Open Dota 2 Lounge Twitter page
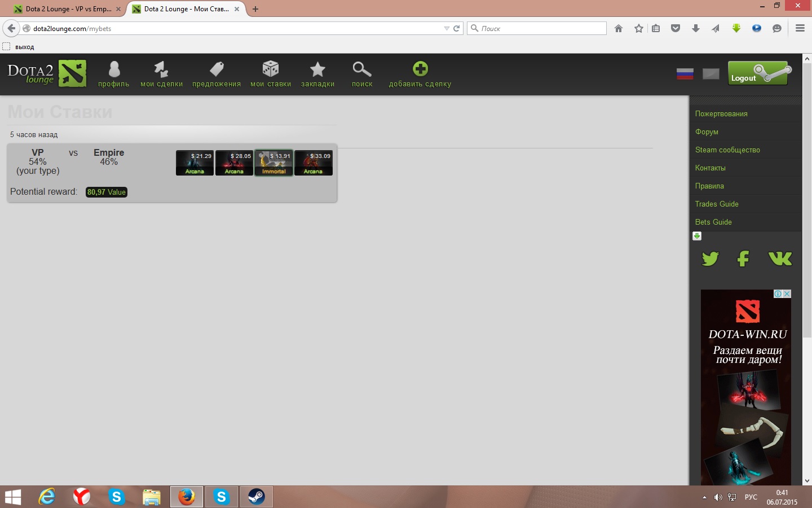This screenshot has width=812, height=508. click(x=710, y=259)
